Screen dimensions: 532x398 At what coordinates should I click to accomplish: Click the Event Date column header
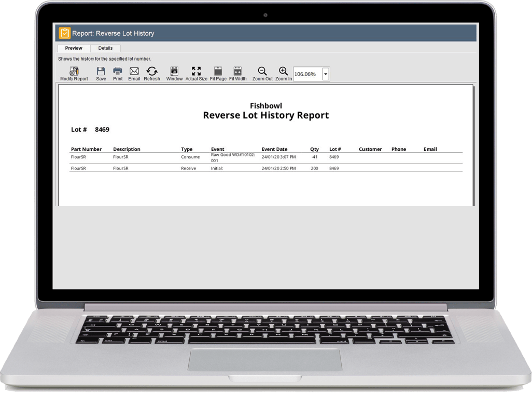pyautogui.click(x=274, y=149)
